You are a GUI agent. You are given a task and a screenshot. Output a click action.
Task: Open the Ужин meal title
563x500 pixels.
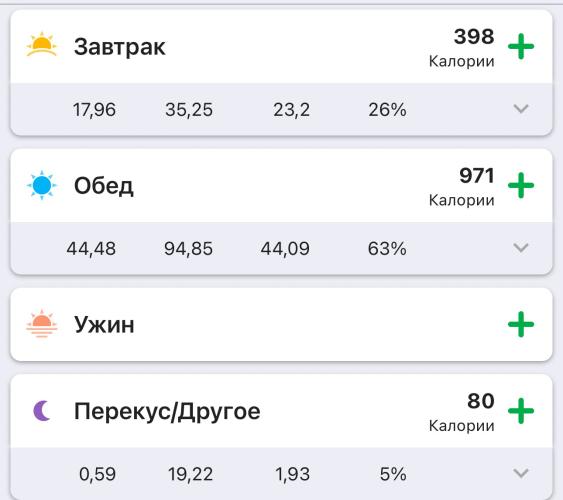pos(104,324)
